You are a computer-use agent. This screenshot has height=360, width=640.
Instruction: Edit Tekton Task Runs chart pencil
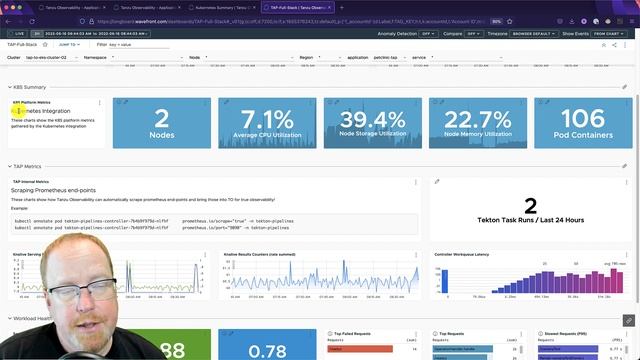coord(437,182)
